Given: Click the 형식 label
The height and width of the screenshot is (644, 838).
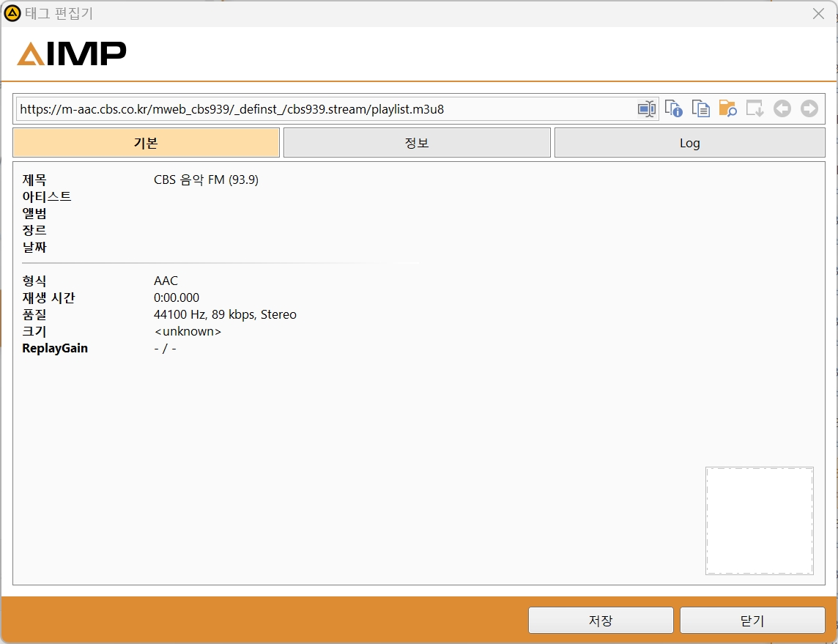Looking at the screenshot, I should pyautogui.click(x=34, y=281).
